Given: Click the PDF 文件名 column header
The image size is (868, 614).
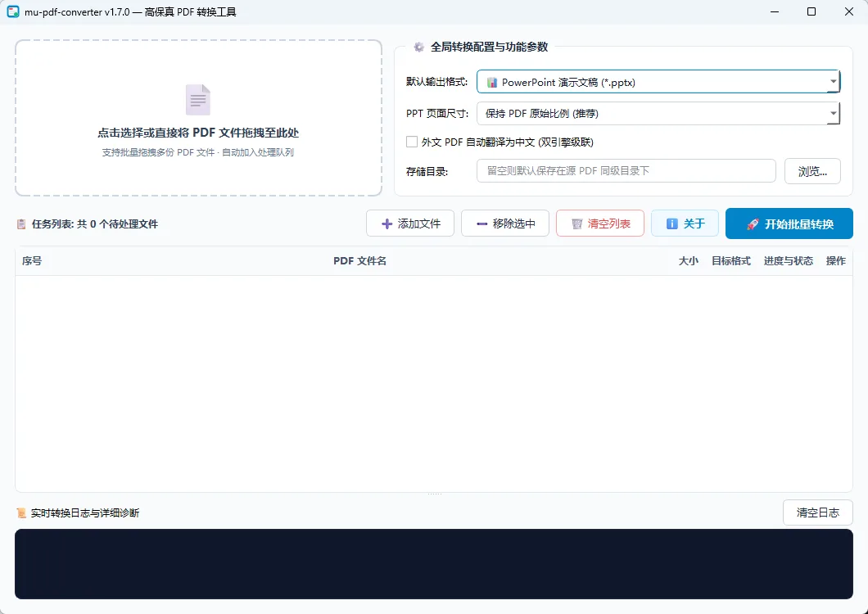Looking at the screenshot, I should click(x=359, y=261).
